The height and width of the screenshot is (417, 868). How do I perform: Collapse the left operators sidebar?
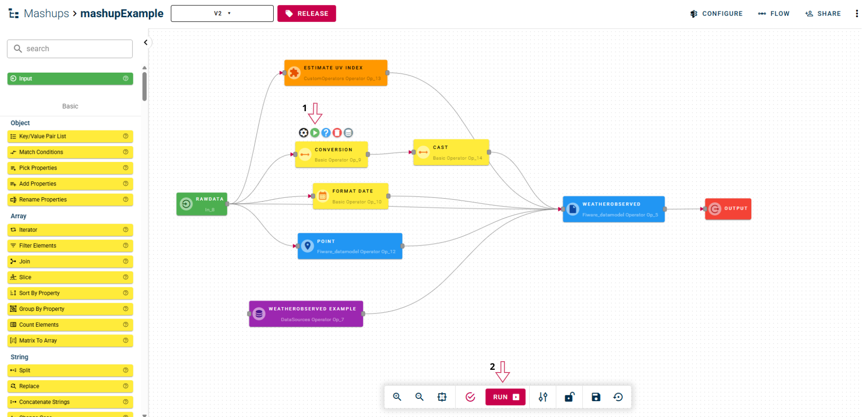146,43
